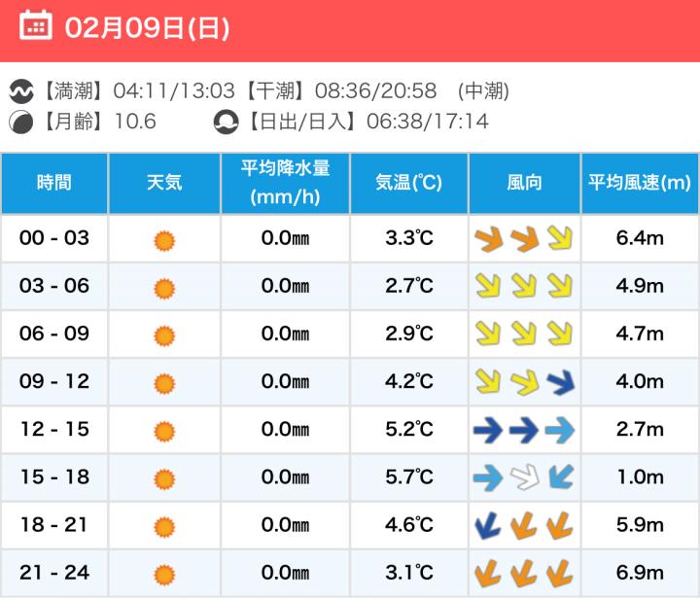The image size is (700, 600).
Task: Click last orange arrow in 18 - 21 row
Action: (x=560, y=525)
